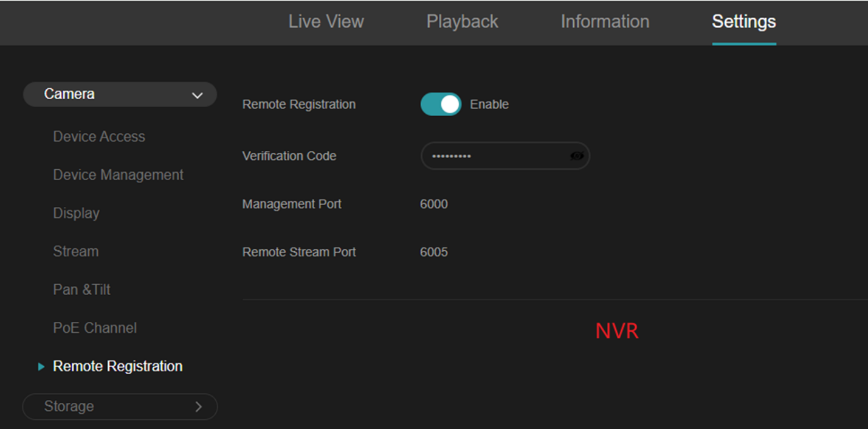Click the Remote Stream Port value 6005
868x429 pixels.
pyautogui.click(x=434, y=252)
